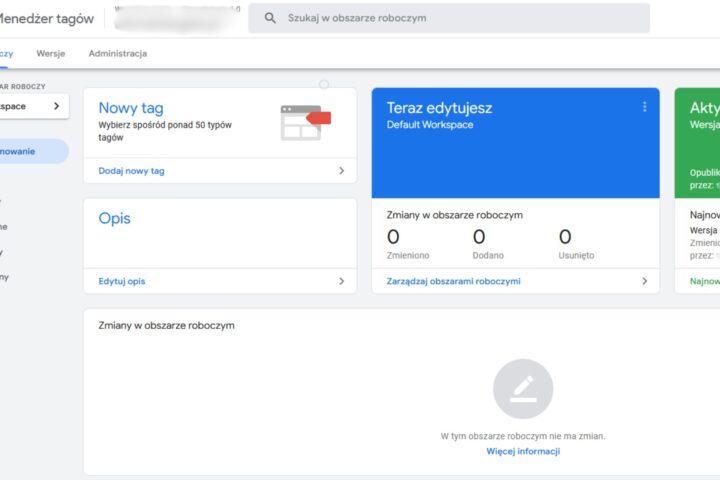Click the Usunięto count of 0

click(565, 237)
